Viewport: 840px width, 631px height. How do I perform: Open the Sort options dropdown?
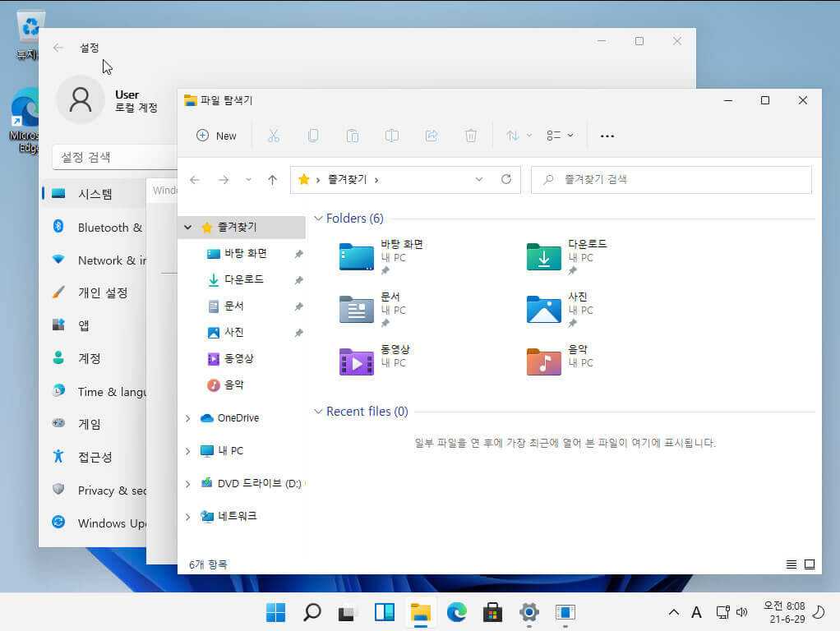pyautogui.click(x=519, y=136)
